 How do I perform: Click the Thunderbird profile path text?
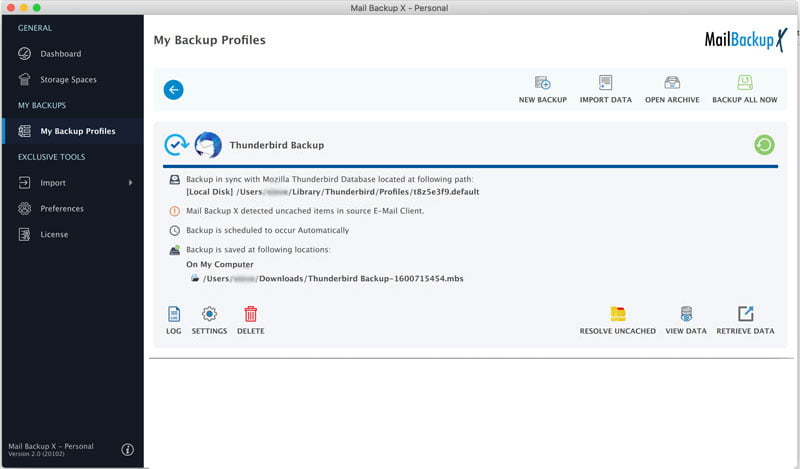tap(333, 192)
